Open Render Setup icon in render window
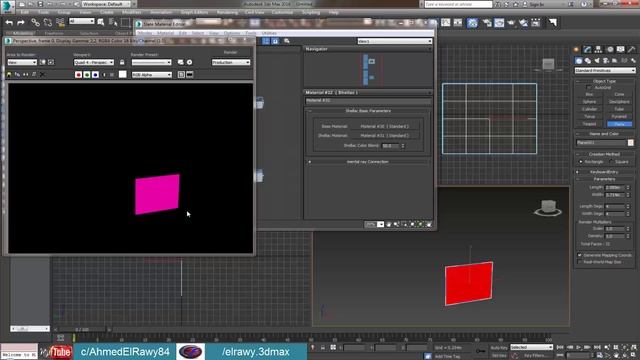The height and width of the screenshot is (360, 640). click(x=181, y=62)
